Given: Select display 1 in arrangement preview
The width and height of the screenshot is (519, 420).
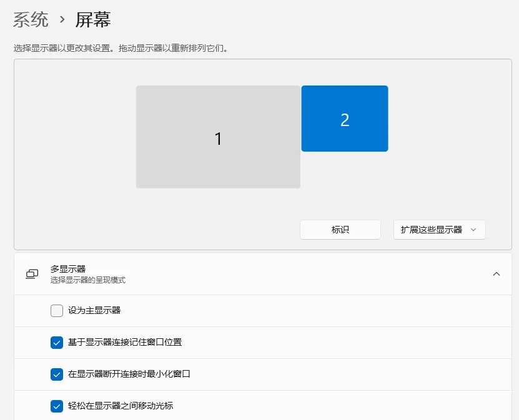Looking at the screenshot, I should (218, 137).
